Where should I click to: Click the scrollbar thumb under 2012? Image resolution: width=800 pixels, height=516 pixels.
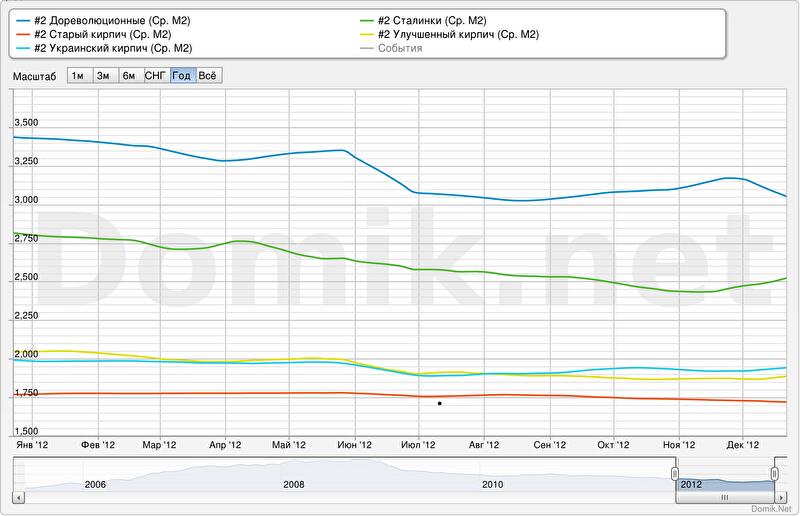coord(725,496)
